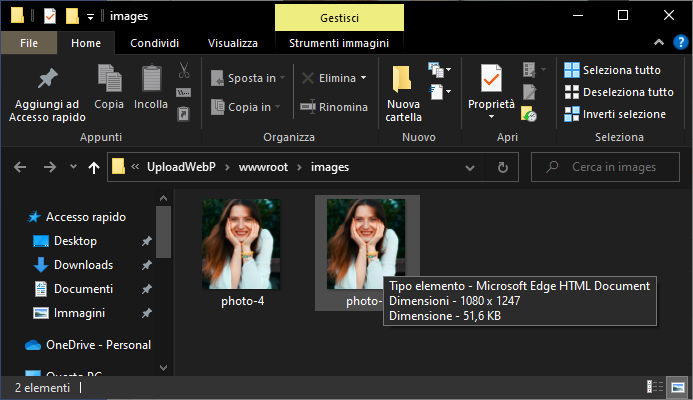Click the back navigation arrow
The height and width of the screenshot is (400, 693).
20,167
